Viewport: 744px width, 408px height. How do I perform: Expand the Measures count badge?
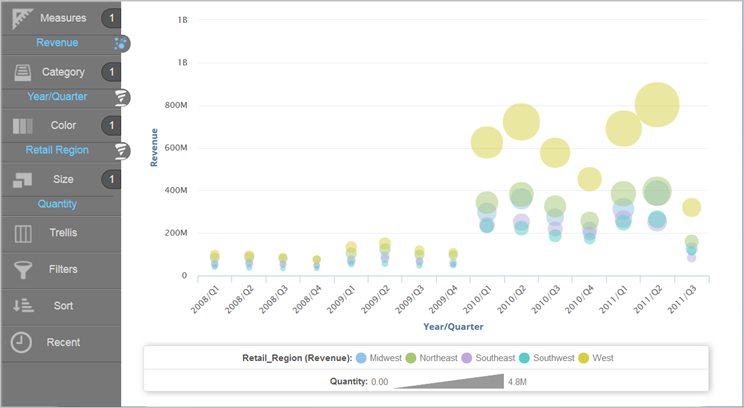[x=112, y=18]
